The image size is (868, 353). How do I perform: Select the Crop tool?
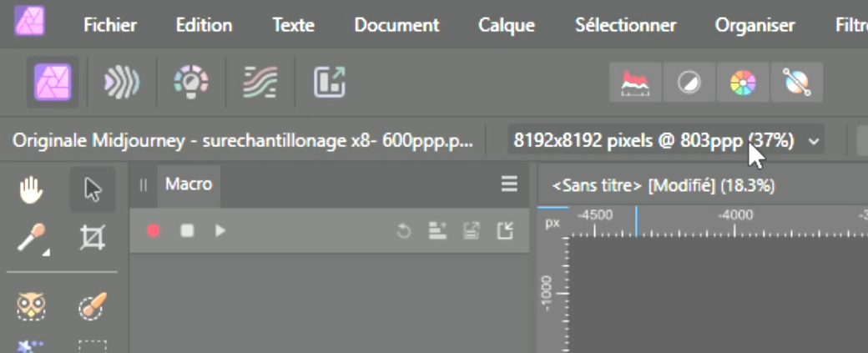click(x=92, y=240)
